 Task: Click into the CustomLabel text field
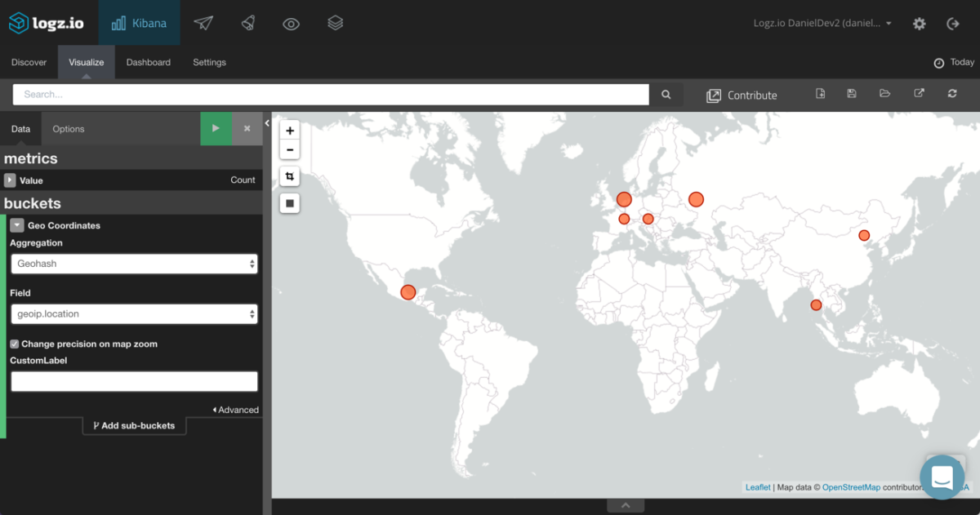click(x=134, y=381)
